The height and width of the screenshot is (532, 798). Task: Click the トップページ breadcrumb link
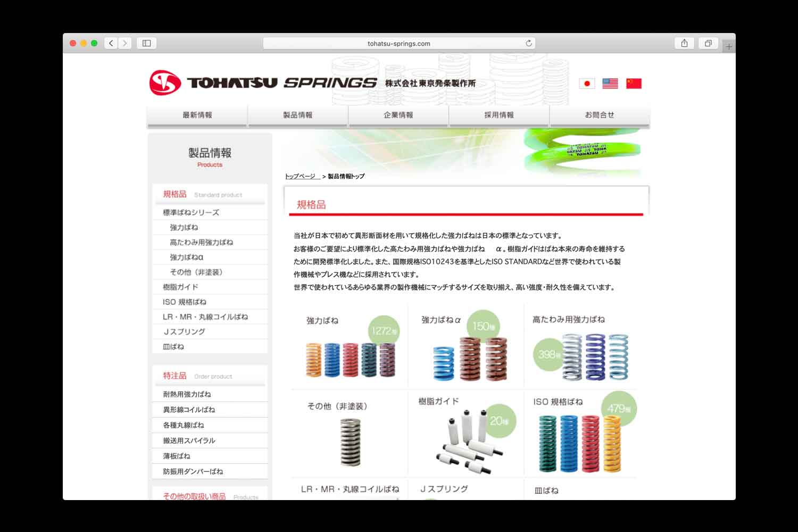(301, 176)
